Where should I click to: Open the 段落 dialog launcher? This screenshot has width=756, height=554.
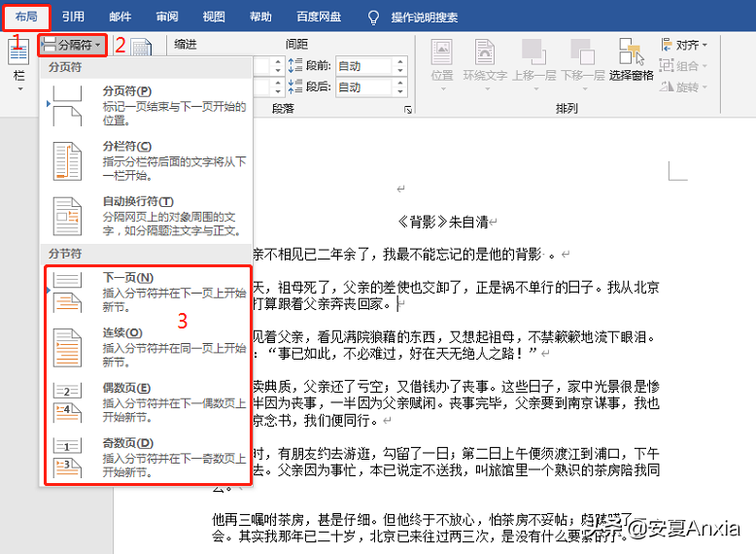[408, 110]
